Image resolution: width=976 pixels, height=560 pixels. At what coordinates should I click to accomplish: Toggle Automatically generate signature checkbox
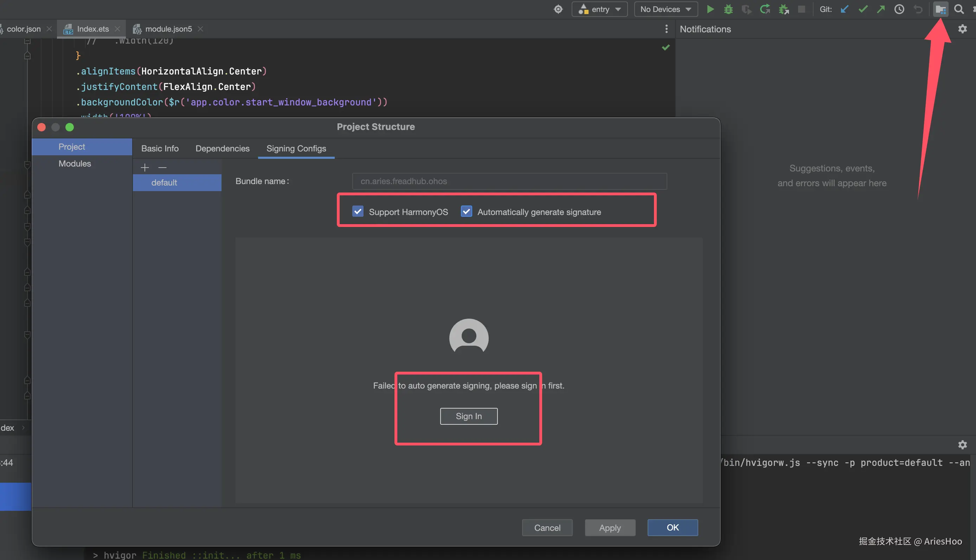pos(467,211)
